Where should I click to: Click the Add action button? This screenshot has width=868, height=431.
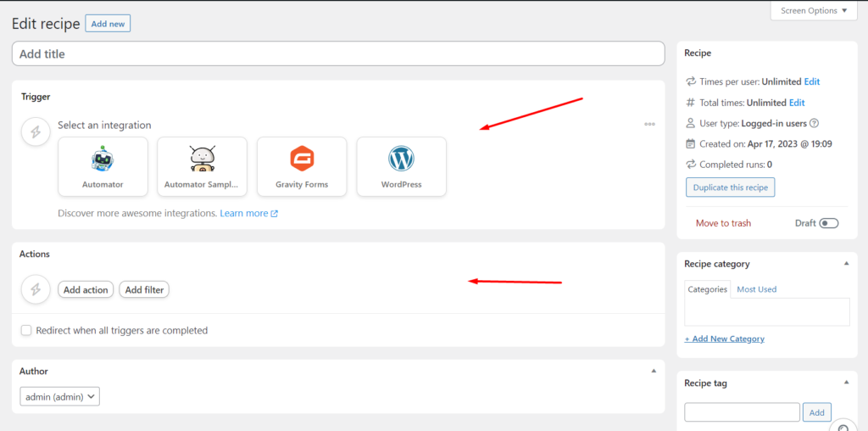click(x=86, y=289)
